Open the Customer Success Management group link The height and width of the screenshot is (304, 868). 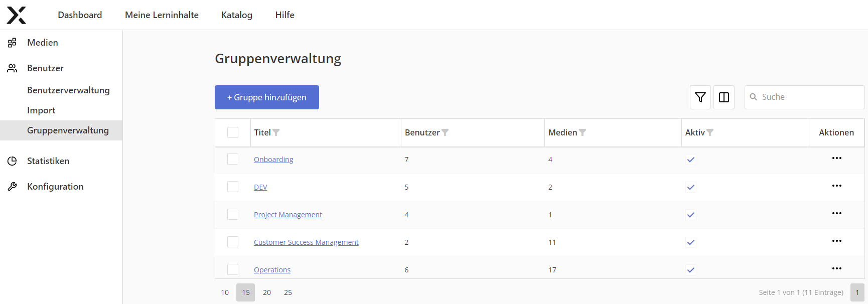click(306, 242)
